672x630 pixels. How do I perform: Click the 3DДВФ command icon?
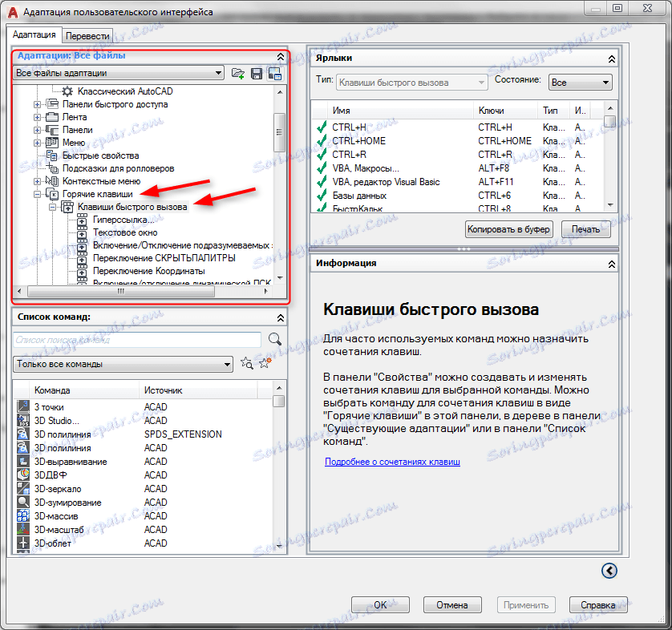[23, 475]
